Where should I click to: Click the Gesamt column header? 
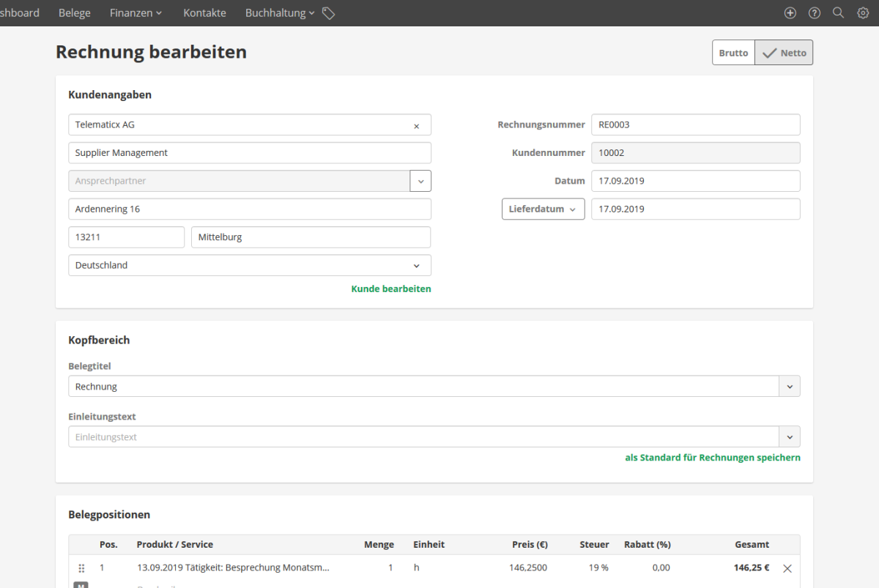[752, 545]
